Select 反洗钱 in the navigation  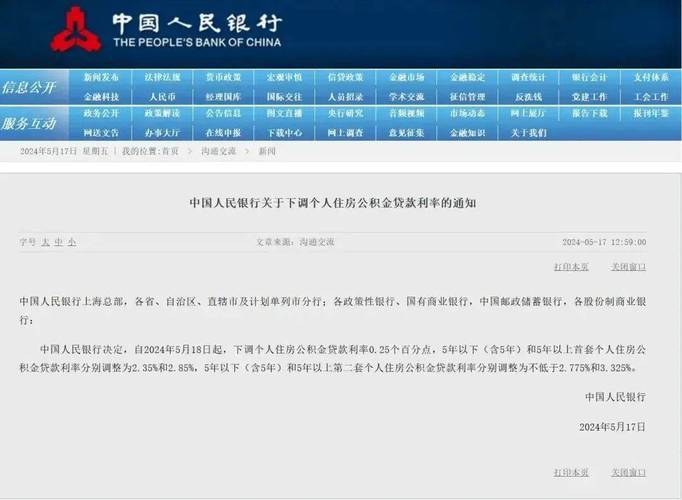pos(528,97)
